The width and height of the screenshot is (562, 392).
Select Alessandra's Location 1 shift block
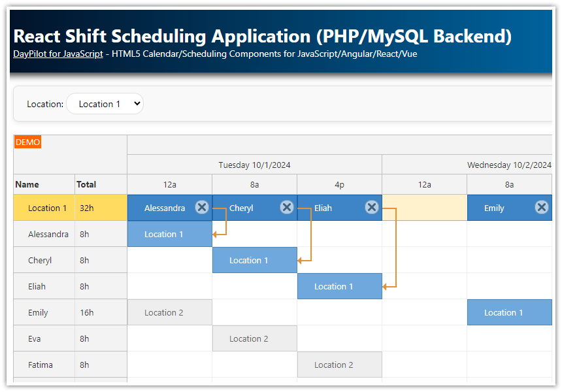pyautogui.click(x=169, y=233)
